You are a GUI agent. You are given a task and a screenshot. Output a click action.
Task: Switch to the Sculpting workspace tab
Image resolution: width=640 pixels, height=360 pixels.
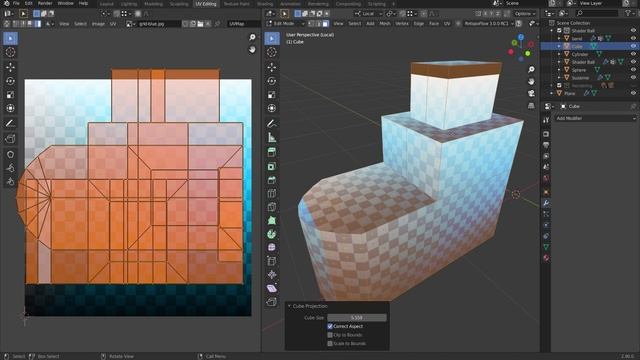(179, 4)
